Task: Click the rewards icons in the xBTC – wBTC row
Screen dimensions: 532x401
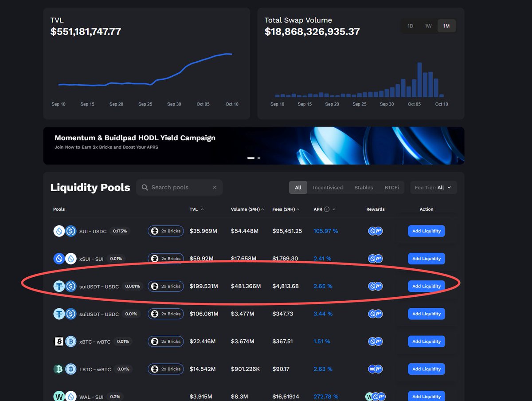Action: [376, 342]
